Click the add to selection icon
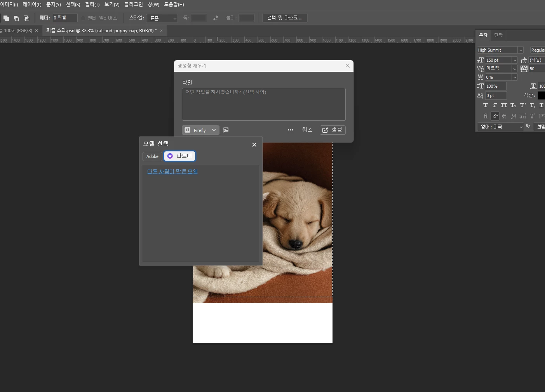 pos(6,18)
